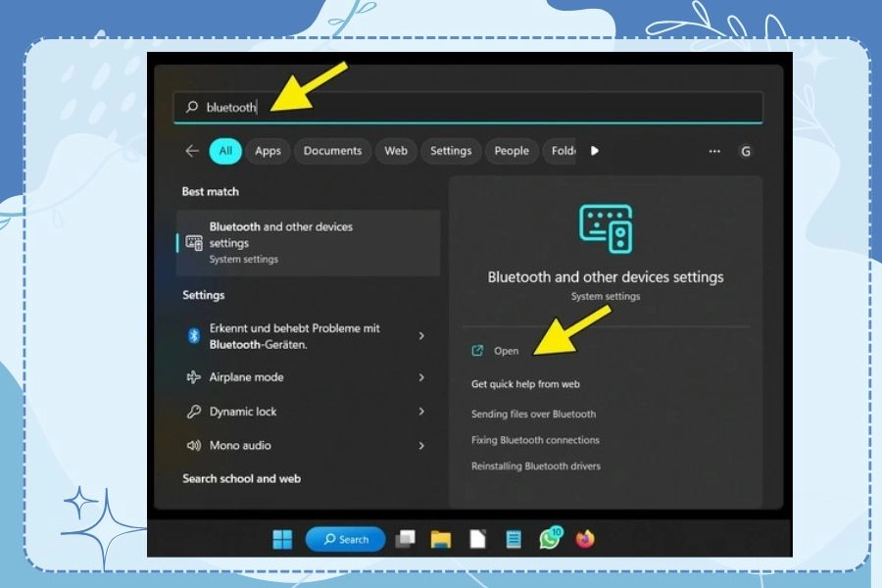Open the Sending files over Bluetooth link

533,415
